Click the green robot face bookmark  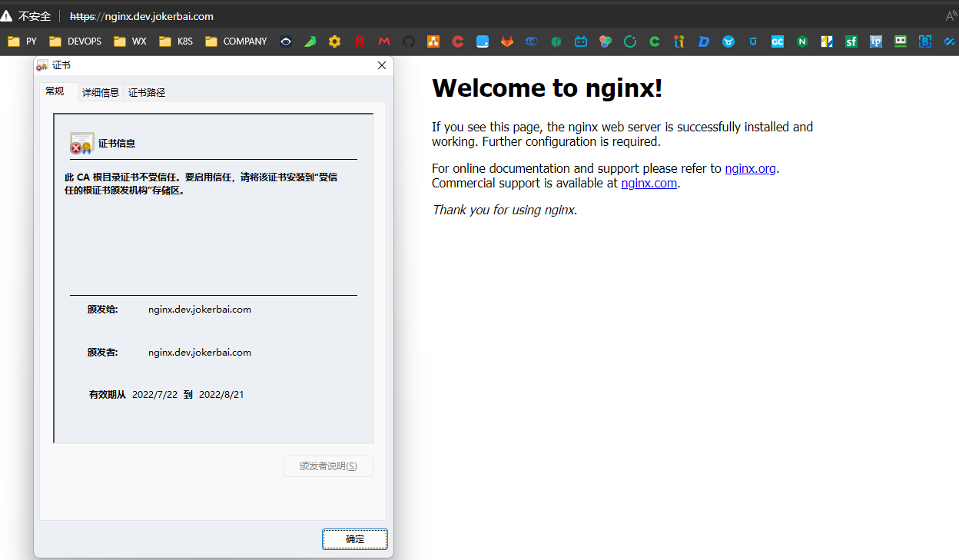(901, 41)
